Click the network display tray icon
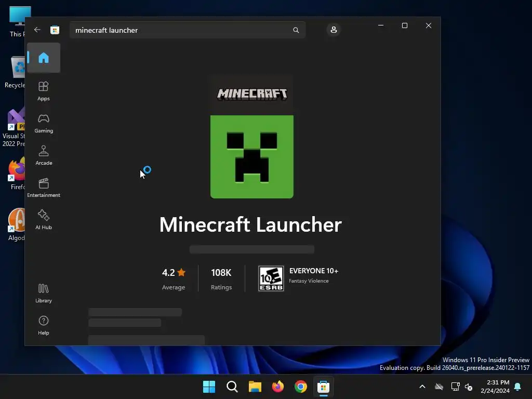 pyautogui.click(x=455, y=387)
